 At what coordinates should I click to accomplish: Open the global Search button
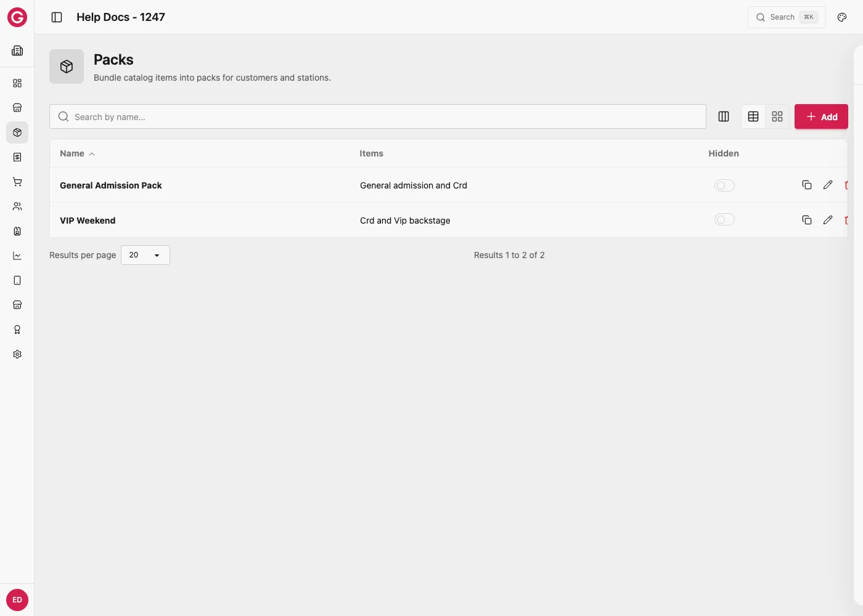787,17
